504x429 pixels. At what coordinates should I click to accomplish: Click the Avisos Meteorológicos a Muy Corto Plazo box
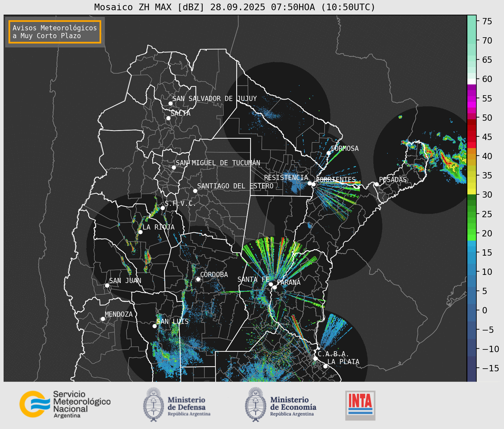coord(55,32)
